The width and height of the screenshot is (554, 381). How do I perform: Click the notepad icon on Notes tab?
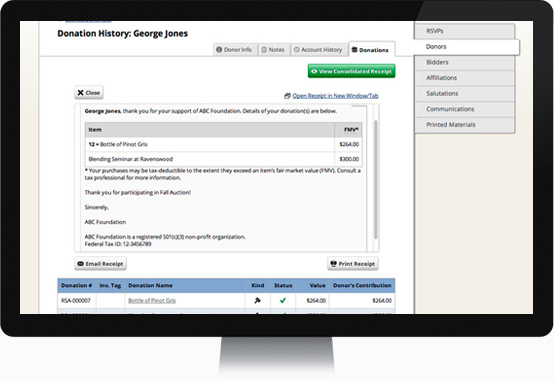[x=264, y=50]
